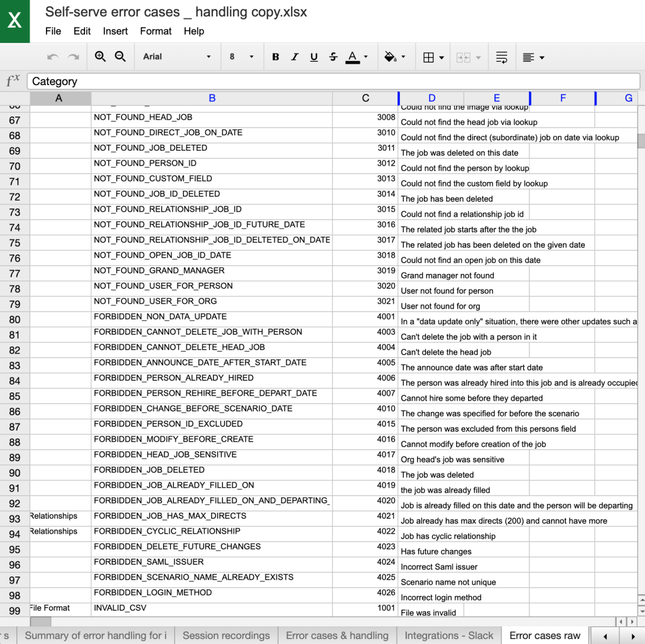645x644 pixels.
Task: Toggle bold formatting
Action: [x=275, y=57]
